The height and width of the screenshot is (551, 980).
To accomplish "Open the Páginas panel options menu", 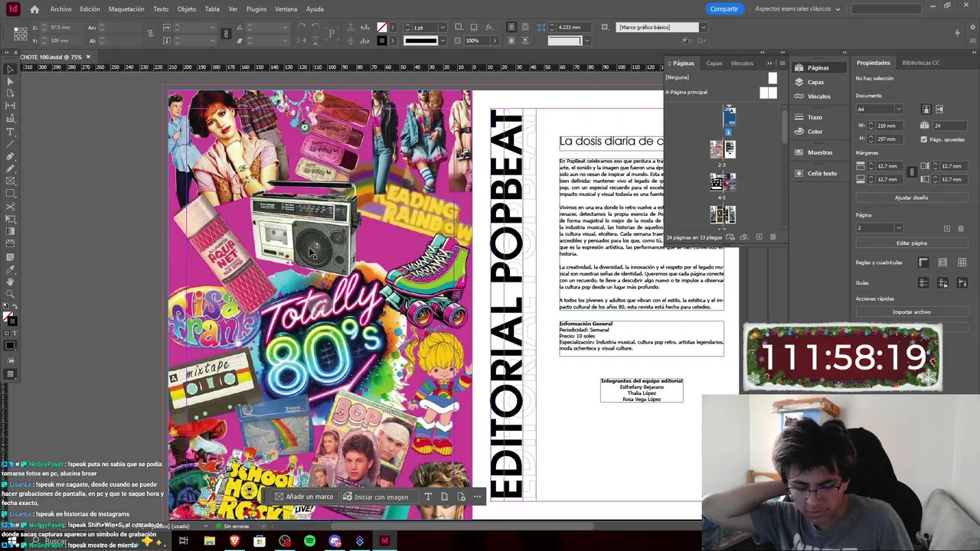I will (782, 64).
